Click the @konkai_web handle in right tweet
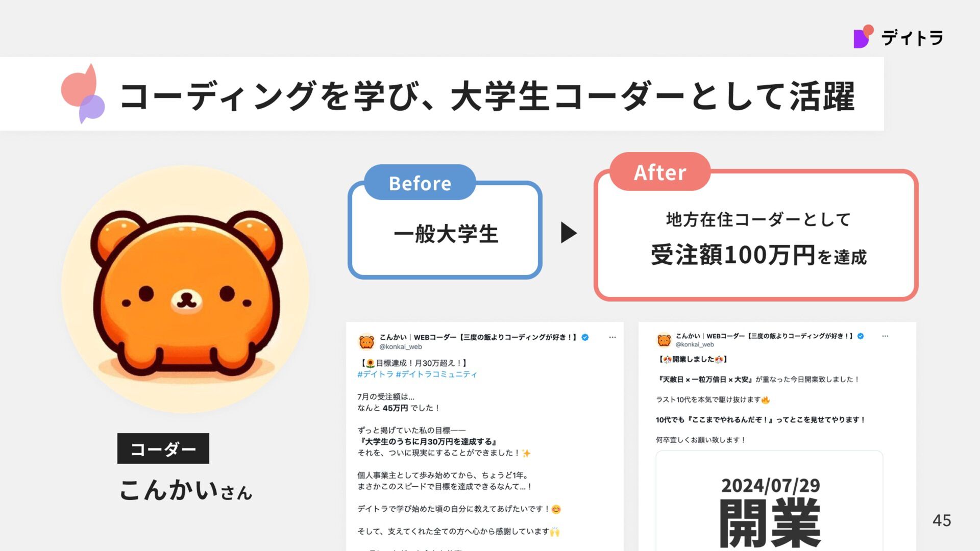This screenshot has width=980, height=551. [x=695, y=345]
